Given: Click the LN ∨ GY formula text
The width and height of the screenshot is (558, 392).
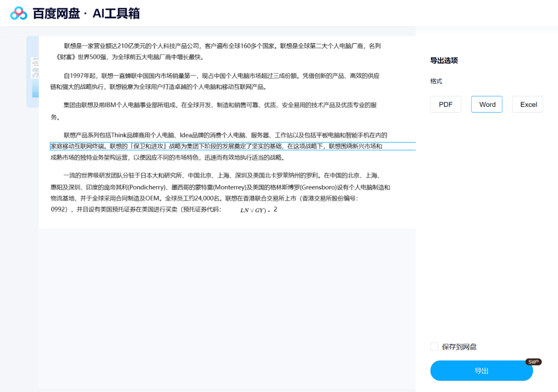Looking at the screenshot, I should [252, 210].
